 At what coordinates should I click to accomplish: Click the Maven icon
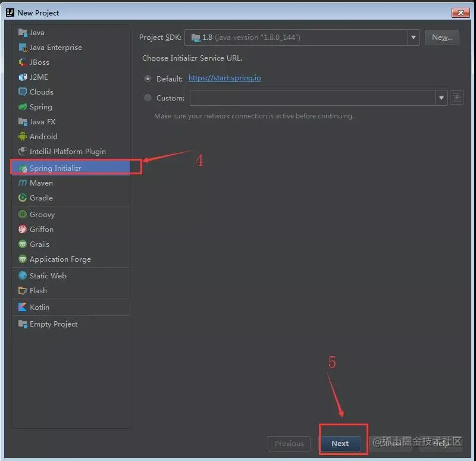23,183
